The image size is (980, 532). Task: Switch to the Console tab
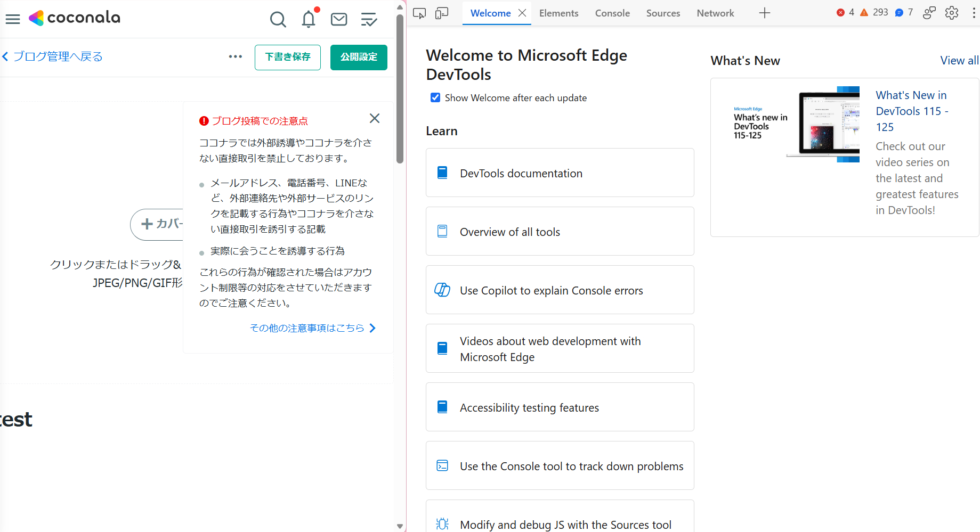[x=612, y=13]
